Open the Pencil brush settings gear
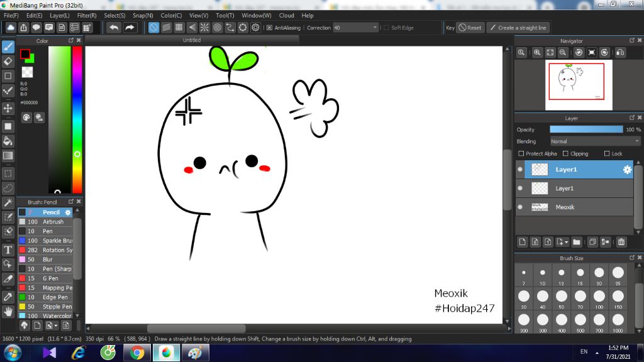The height and width of the screenshot is (362, 644). point(68,212)
